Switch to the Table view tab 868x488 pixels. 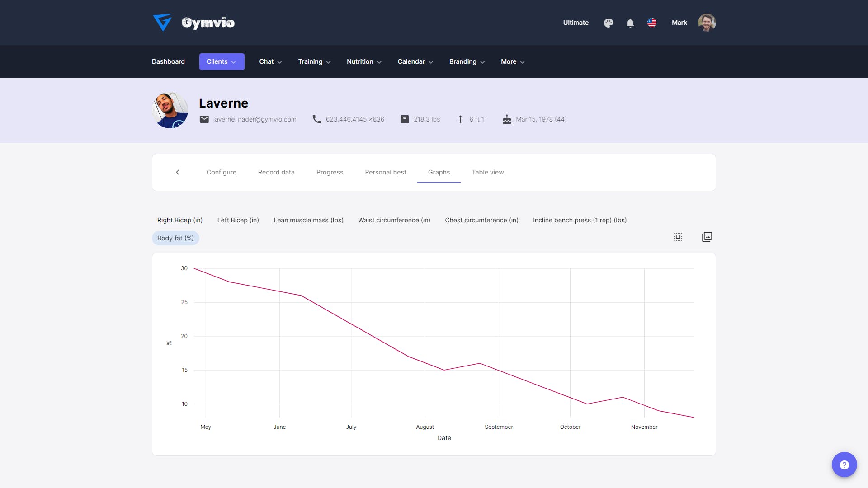[488, 172]
